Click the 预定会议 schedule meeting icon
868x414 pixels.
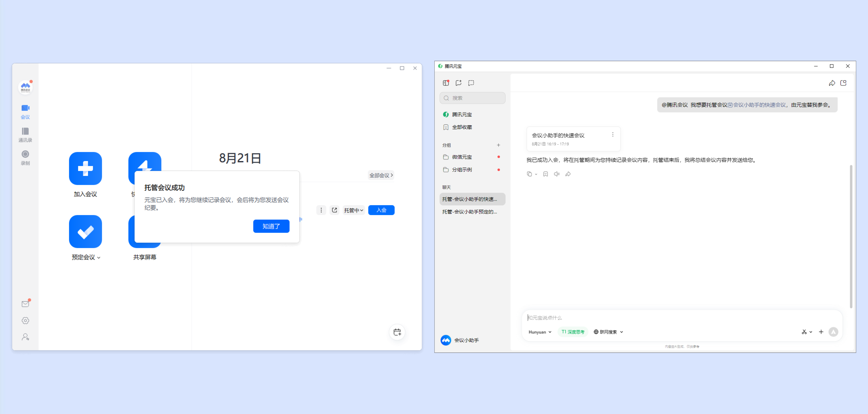[x=85, y=231]
